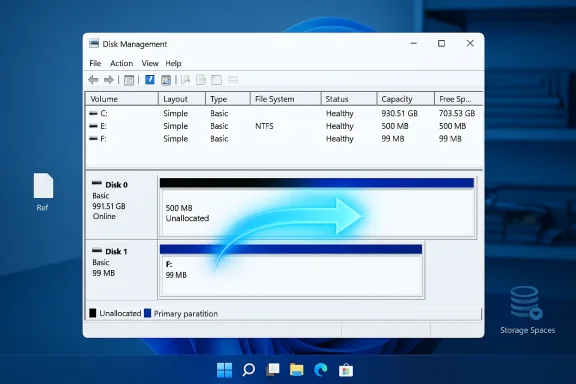Click the drive icon beside E: volume
This screenshot has width=576, height=384.
(x=93, y=126)
